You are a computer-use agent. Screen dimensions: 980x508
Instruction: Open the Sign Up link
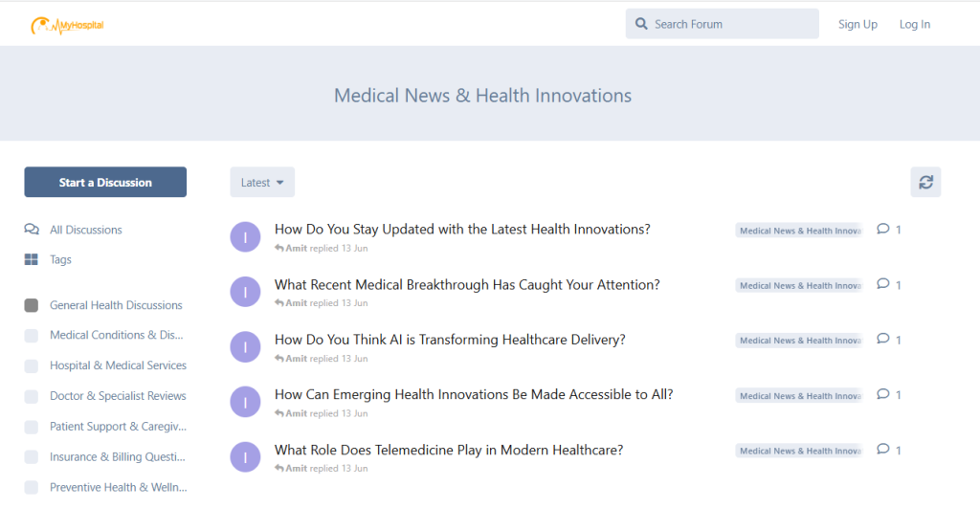(857, 24)
